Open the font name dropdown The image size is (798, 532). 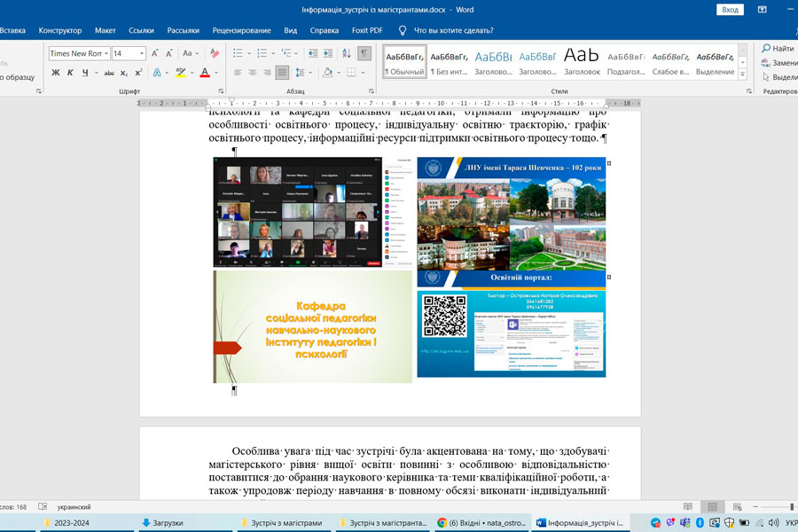[106, 54]
